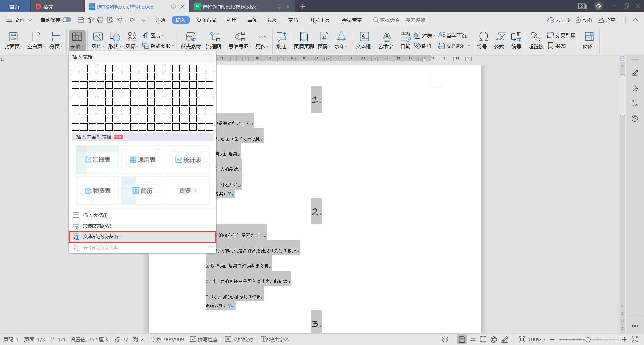The height and width of the screenshot is (345, 644).
Task: Choose 插入表格(I) menu item
Action: tap(143, 215)
